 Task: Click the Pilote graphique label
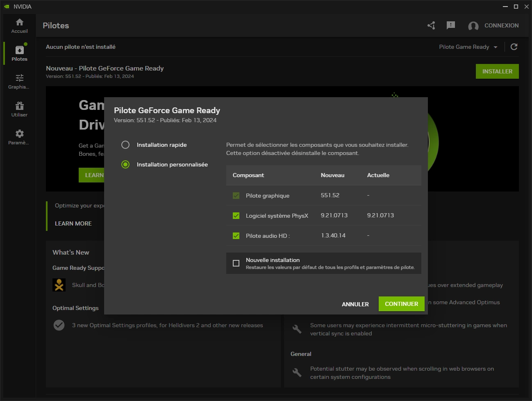point(268,196)
